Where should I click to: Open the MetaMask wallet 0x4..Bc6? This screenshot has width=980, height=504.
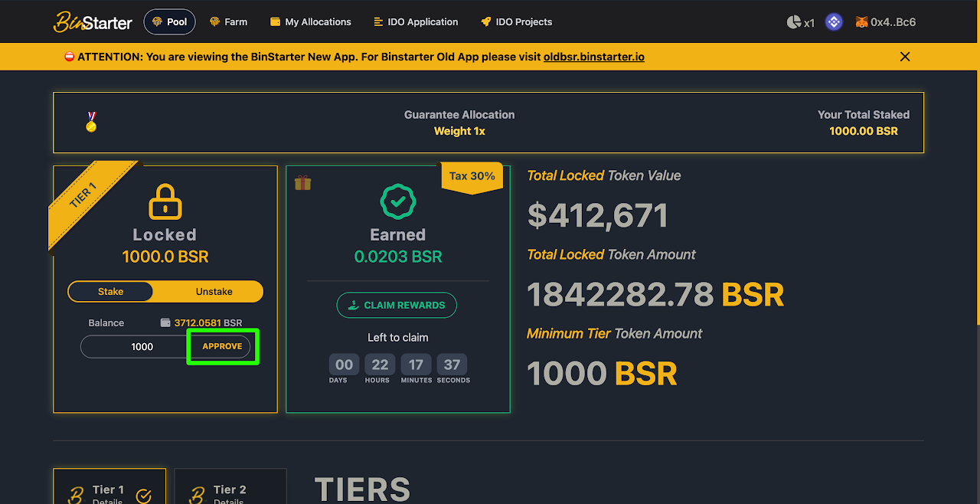click(x=885, y=22)
